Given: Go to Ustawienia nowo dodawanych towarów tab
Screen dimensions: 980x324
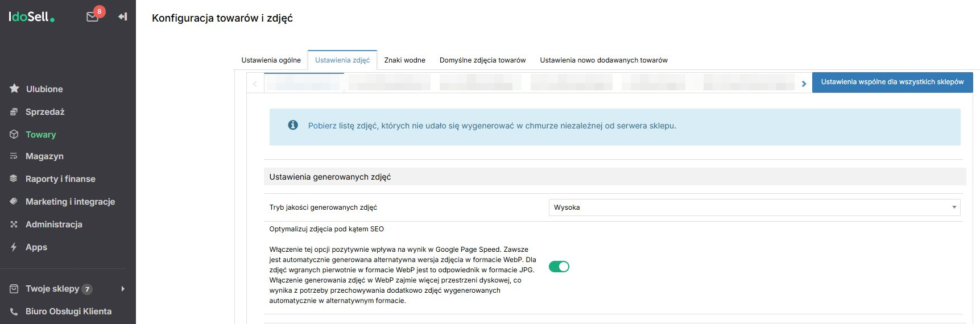Looking at the screenshot, I should (603, 60).
